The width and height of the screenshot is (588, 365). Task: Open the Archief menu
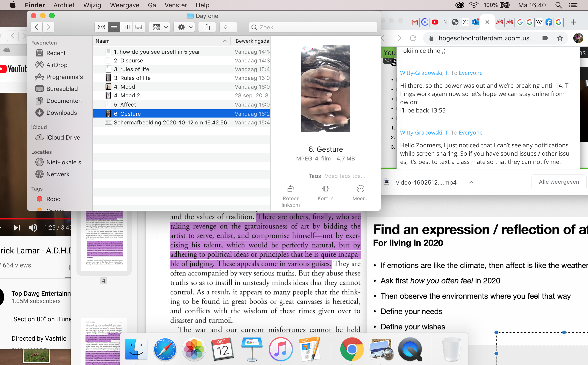[x=64, y=5]
